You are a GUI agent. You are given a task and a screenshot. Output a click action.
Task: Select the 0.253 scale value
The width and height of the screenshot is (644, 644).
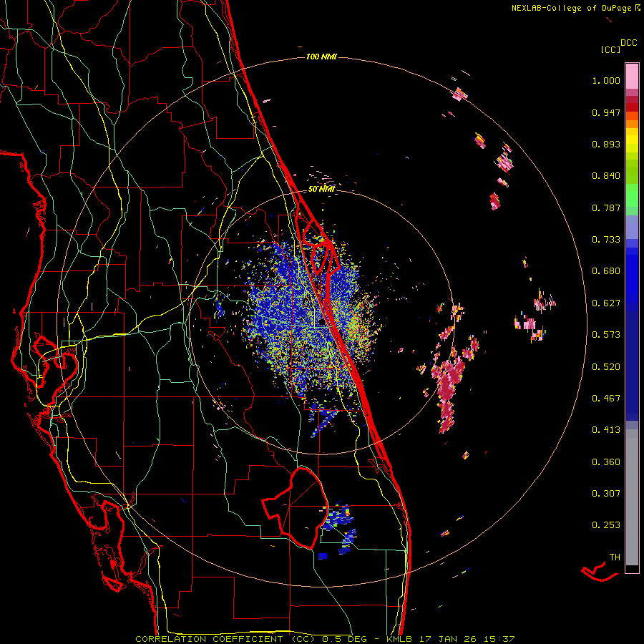[606, 525]
